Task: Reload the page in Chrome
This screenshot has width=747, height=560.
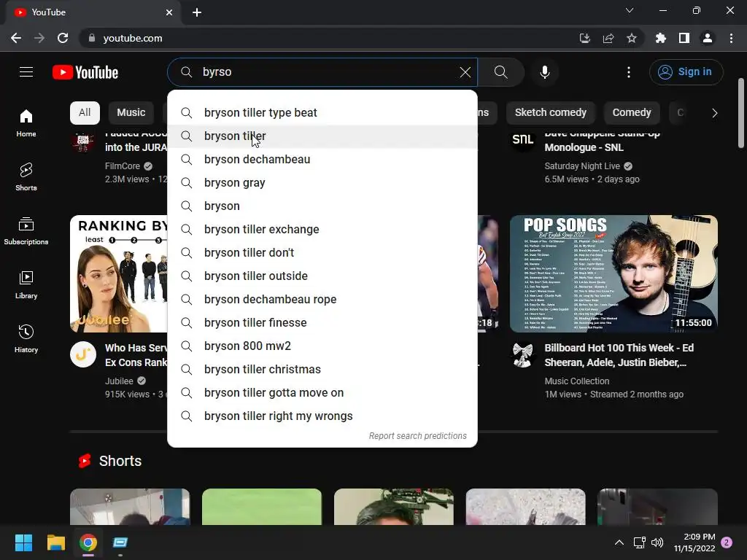Action: click(x=63, y=38)
